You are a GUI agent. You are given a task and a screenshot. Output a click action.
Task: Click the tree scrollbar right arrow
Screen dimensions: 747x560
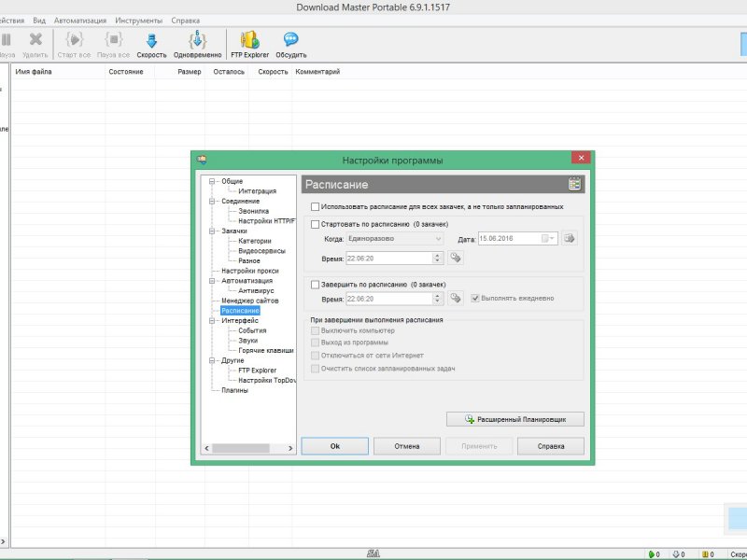290,448
